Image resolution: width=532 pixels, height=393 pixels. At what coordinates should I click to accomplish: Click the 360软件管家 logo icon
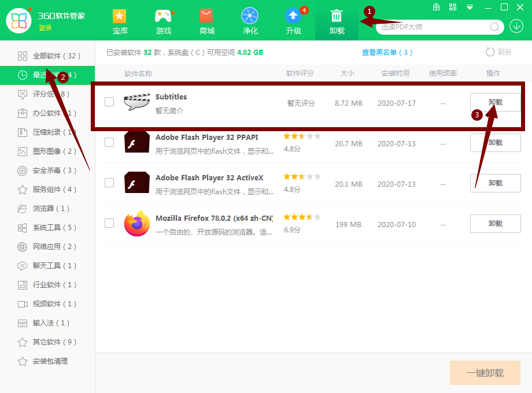(x=19, y=20)
